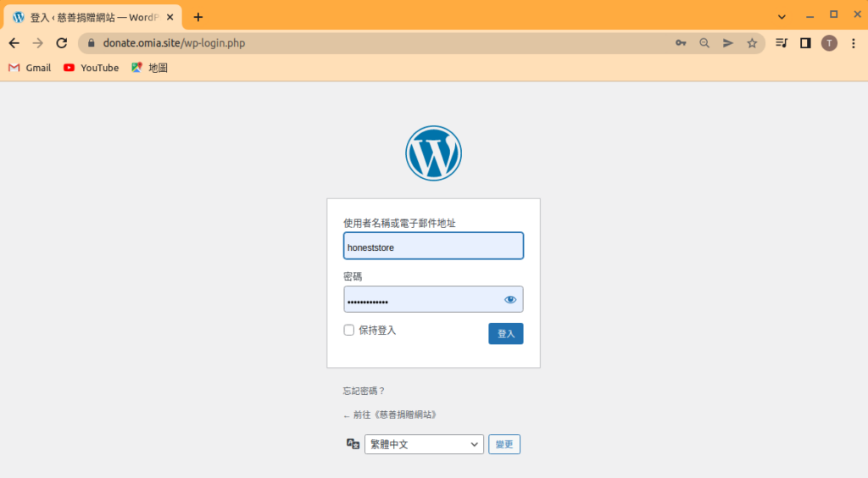Screen dimensions: 868x478
Task: Click the username field containing honeststore
Action: 433,247
